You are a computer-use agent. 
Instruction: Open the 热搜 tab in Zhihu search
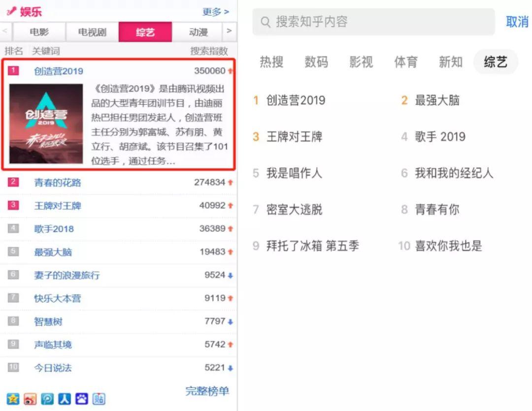point(271,62)
